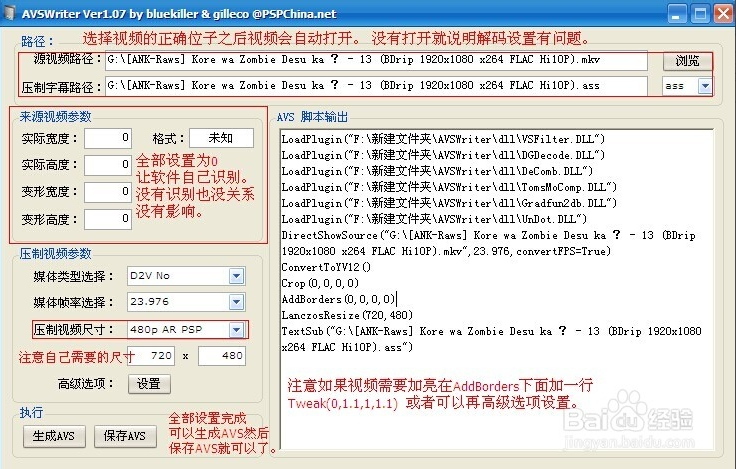
Task: Maximize the AVSWriter window
Action: [x=700, y=14]
